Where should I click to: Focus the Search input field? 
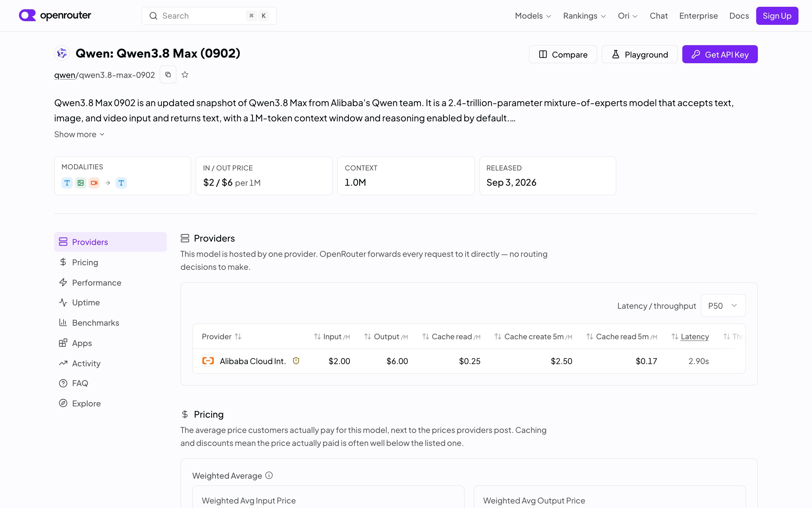pos(209,16)
